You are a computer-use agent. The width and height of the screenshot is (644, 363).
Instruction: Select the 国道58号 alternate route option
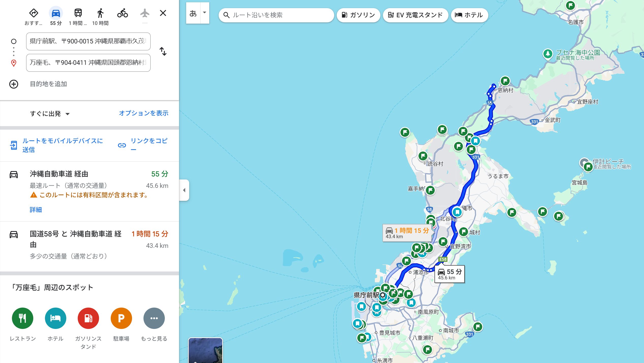(89, 246)
